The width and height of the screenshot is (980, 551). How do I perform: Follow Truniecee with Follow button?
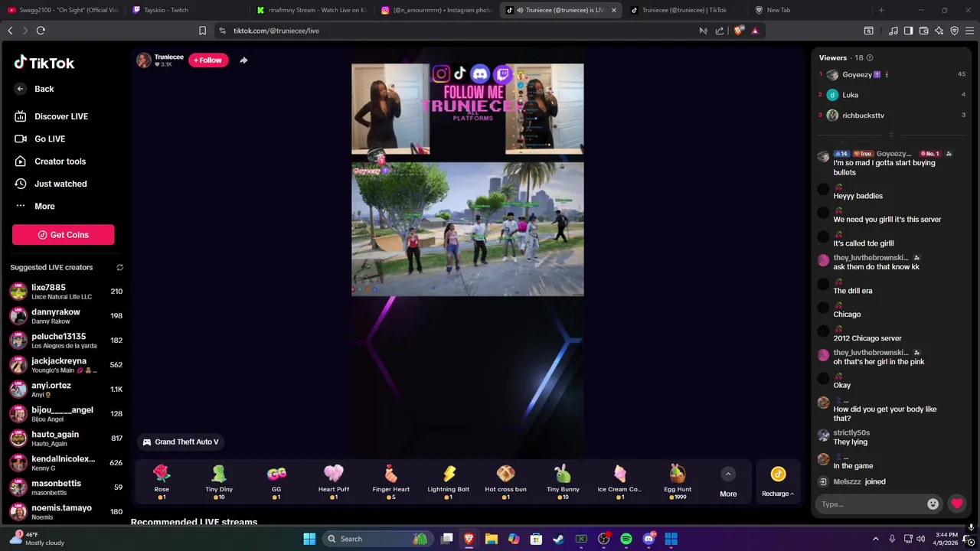(208, 60)
